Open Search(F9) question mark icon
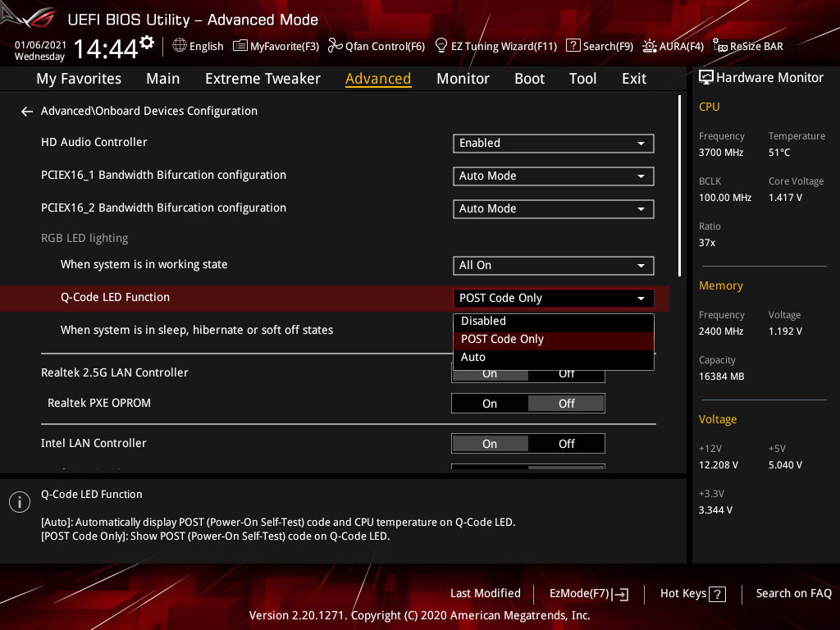840x630 pixels. point(573,46)
